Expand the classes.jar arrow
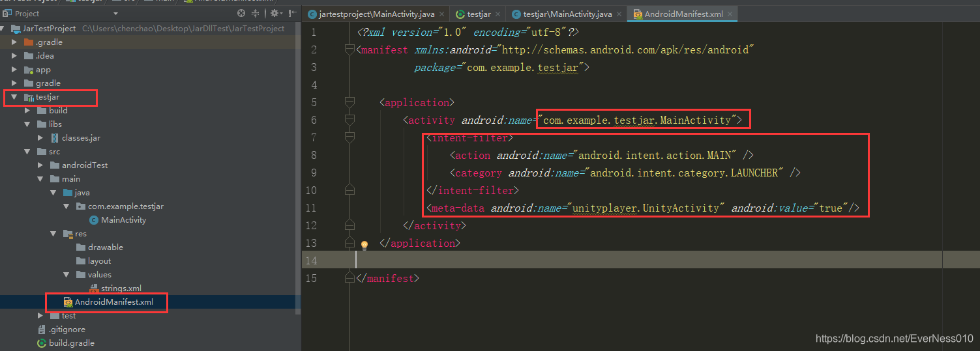The height and width of the screenshot is (351, 980). tap(40, 138)
